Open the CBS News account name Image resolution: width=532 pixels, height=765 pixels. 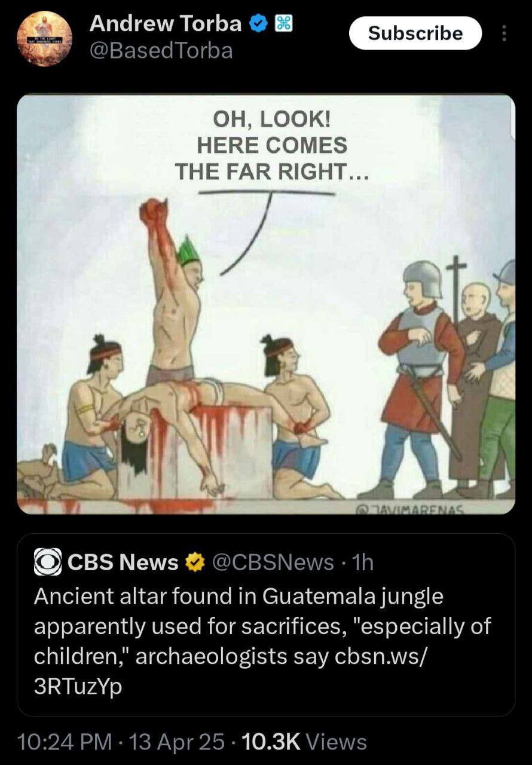[123, 562]
